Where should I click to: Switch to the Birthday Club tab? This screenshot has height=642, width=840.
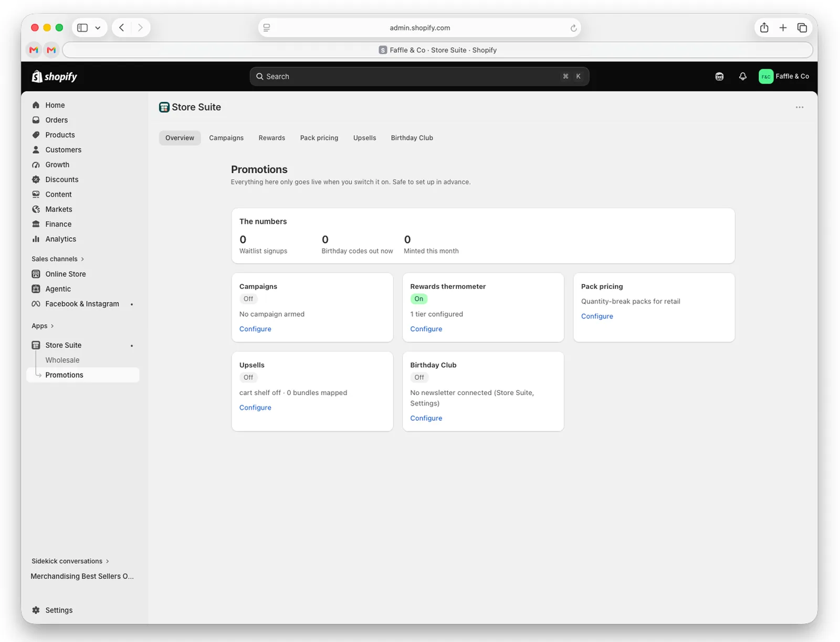pos(412,138)
